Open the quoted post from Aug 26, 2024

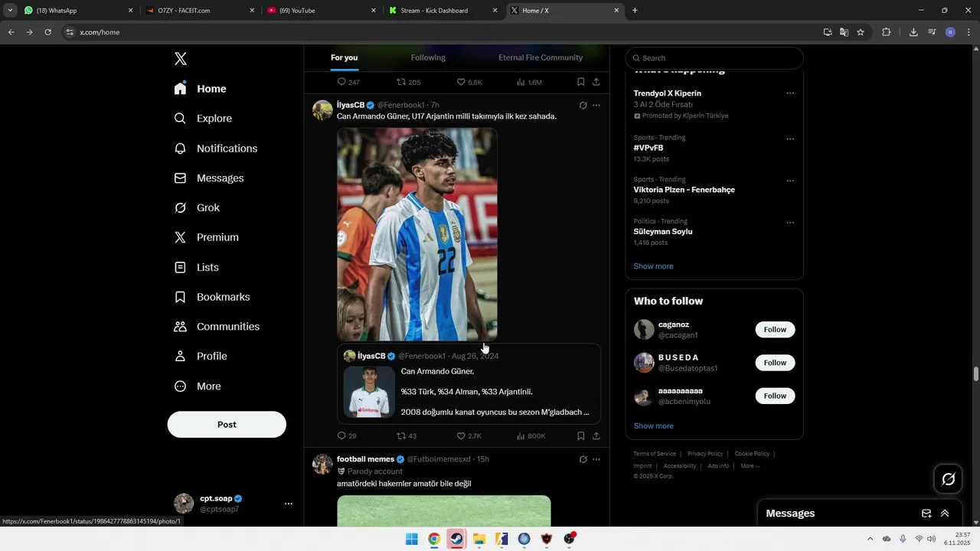(469, 384)
